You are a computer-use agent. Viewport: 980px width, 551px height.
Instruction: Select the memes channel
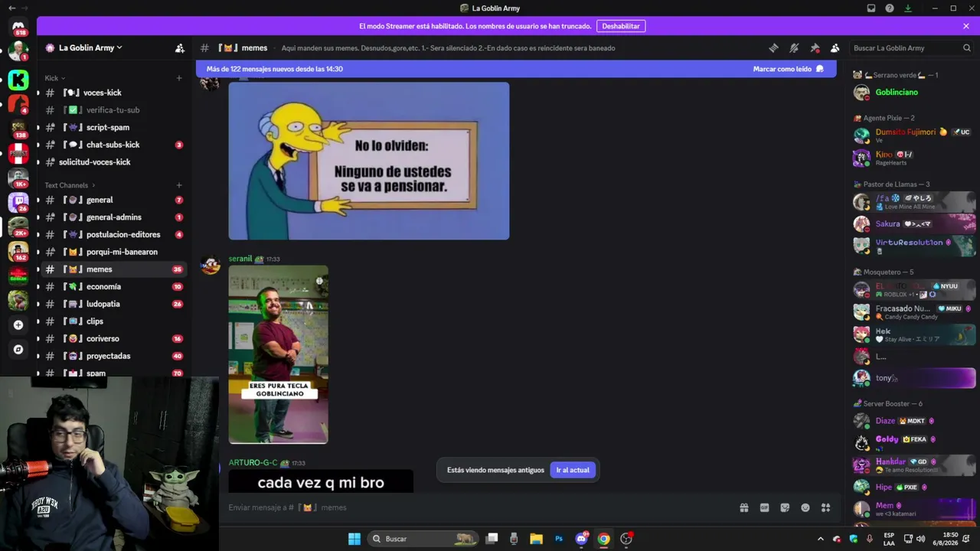point(113,269)
